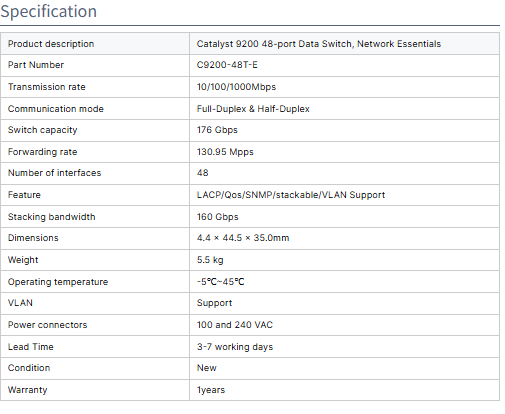
Task: Select the 'Operating temperature' label
Action: pyautogui.click(x=58, y=282)
